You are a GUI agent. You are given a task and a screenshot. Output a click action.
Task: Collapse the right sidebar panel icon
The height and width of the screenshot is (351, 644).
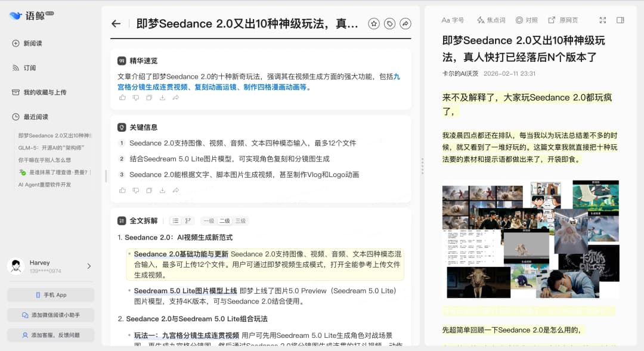[x=620, y=20]
